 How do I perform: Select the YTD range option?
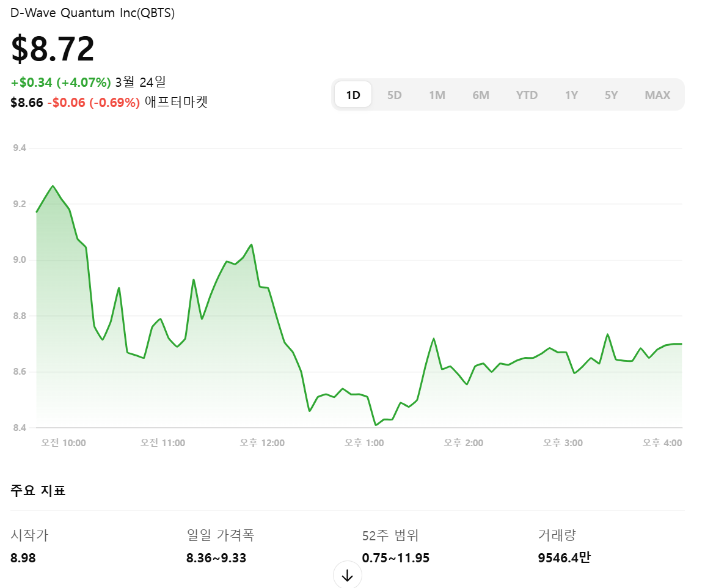click(x=526, y=95)
